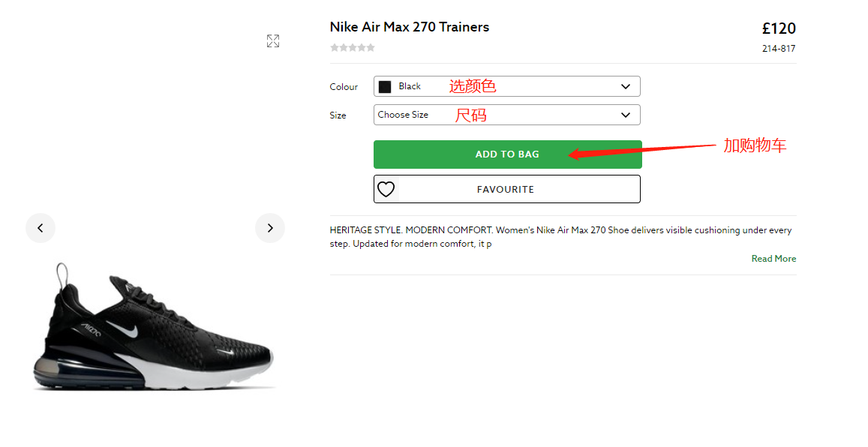The height and width of the screenshot is (447, 868).
Task: Click the Nike Air Max 270 Trainers title
Action: [410, 27]
